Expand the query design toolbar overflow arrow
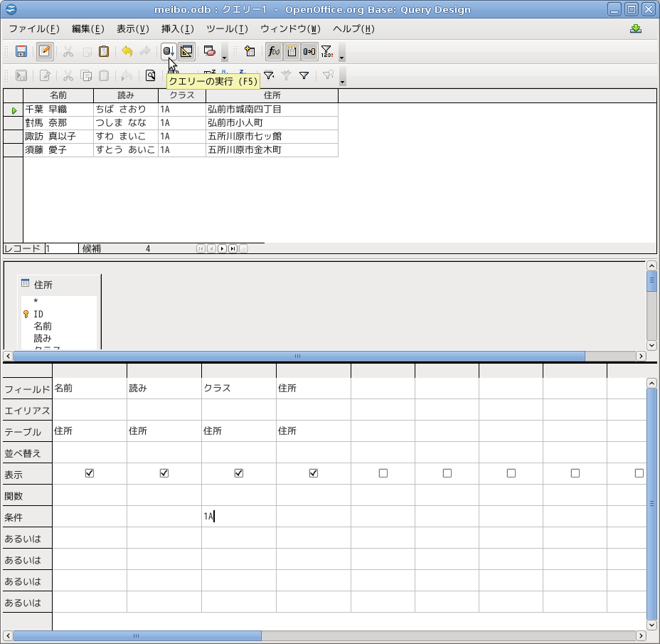 (x=342, y=56)
